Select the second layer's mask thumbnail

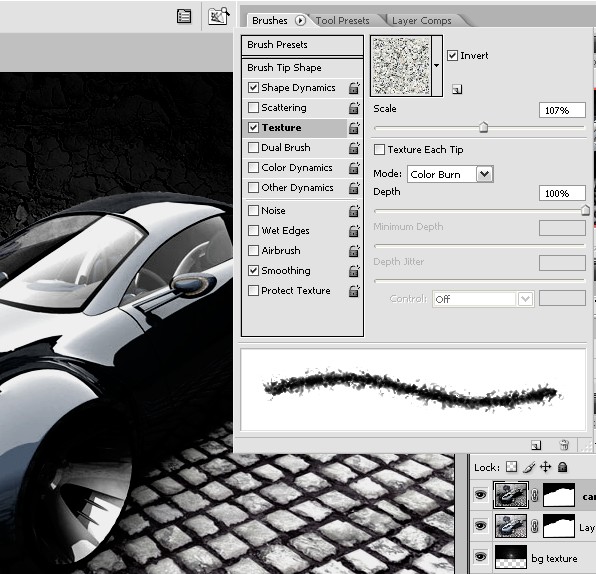click(x=559, y=526)
